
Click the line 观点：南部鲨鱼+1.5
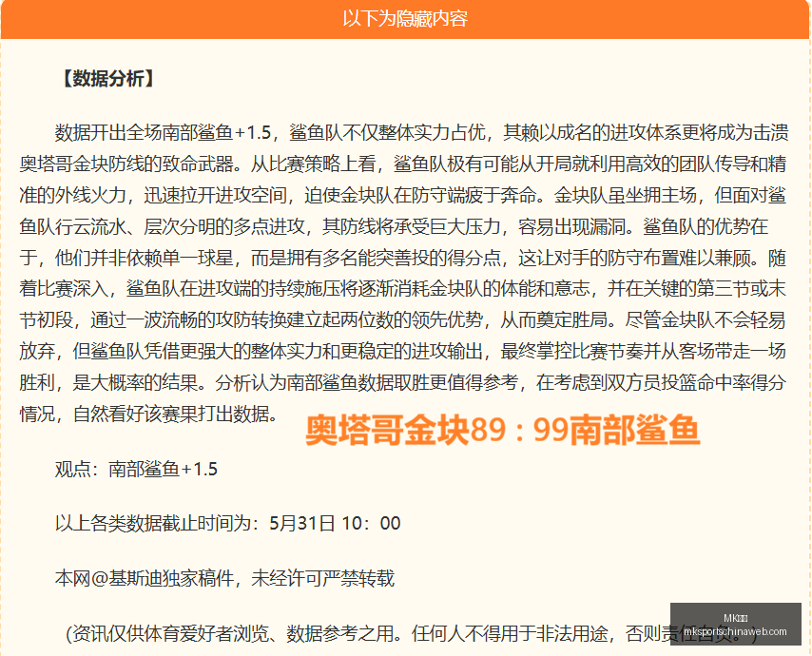pyautogui.click(x=136, y=469)
